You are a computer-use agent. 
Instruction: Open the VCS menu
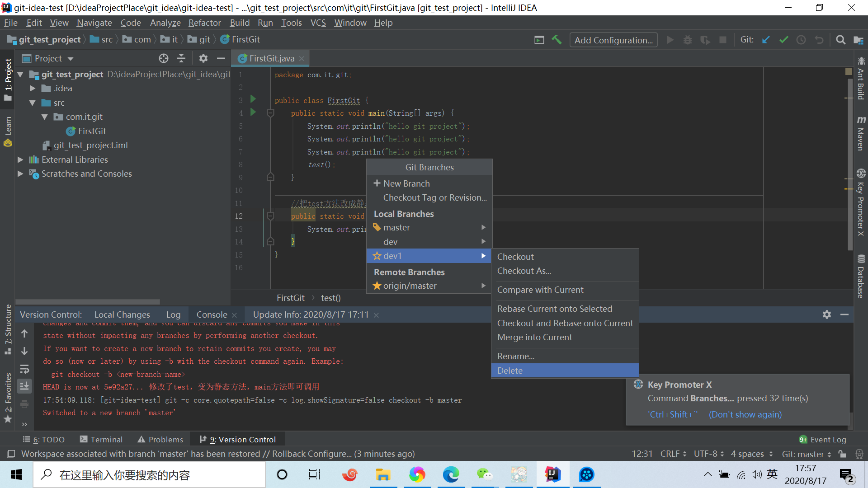click(x=318, y=23)
